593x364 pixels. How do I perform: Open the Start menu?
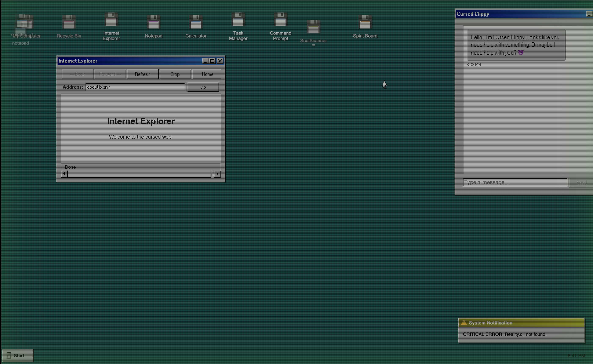pos(18,355)
